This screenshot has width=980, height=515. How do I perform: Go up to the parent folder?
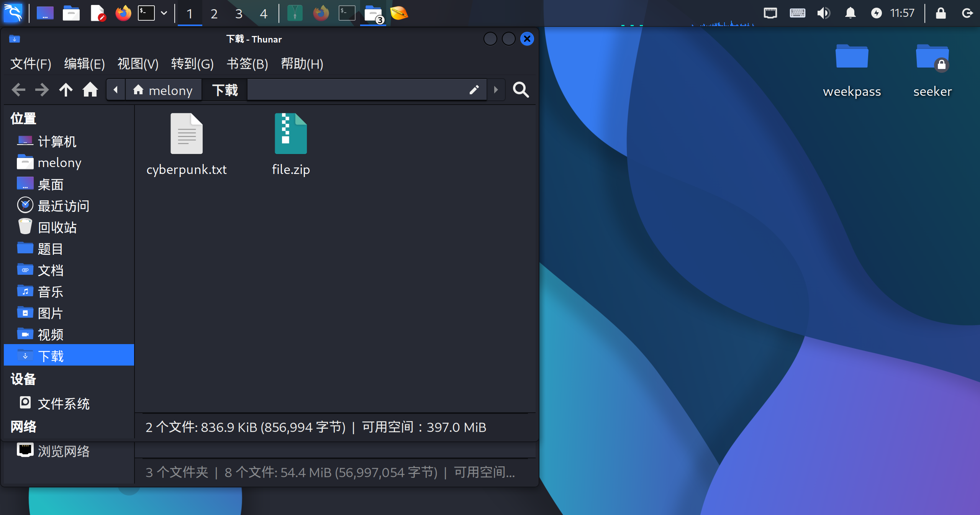[x=66, y=90]
